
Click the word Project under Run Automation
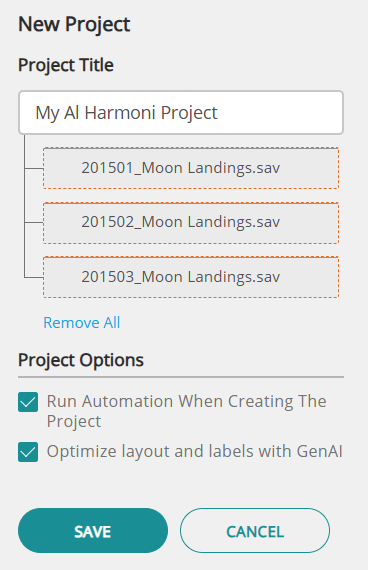(x=74, y=422)
